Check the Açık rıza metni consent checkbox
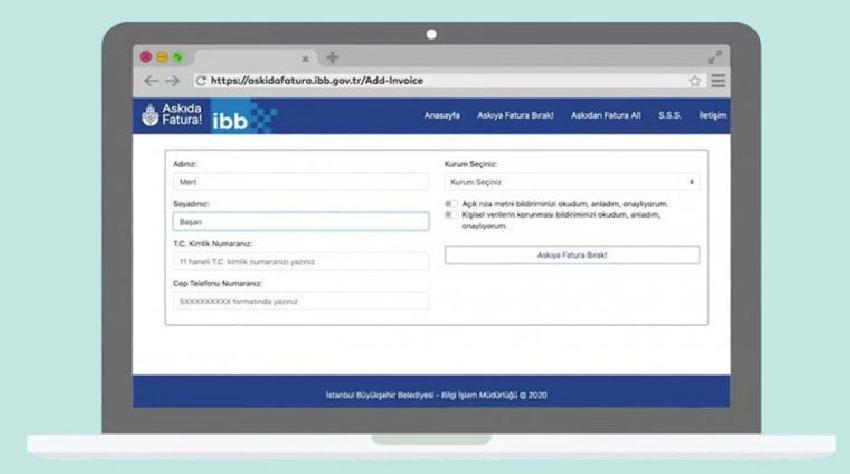850x474 pixels. click(x=452, y=203)
